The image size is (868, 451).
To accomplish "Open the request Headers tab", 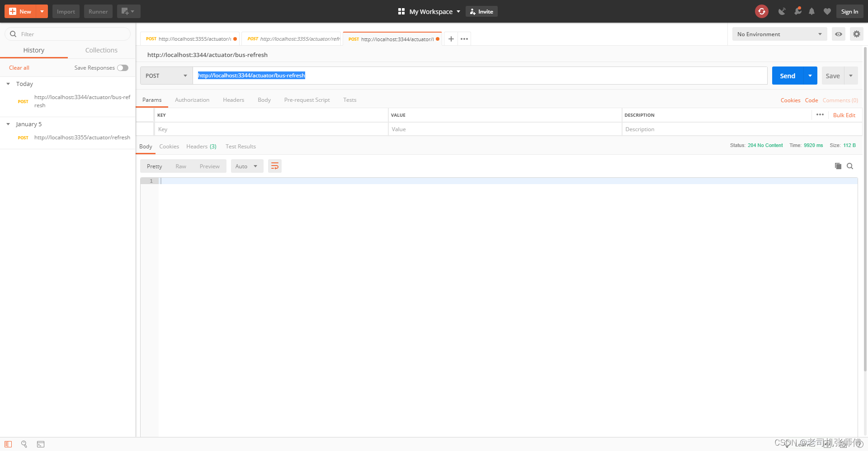I will pos(233,100).
